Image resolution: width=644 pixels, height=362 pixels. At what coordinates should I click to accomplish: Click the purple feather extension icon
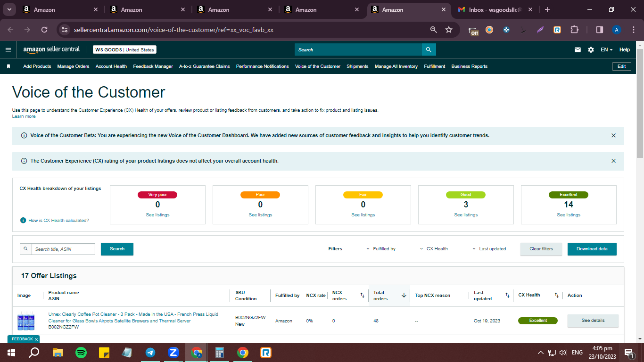coord(540,30)
